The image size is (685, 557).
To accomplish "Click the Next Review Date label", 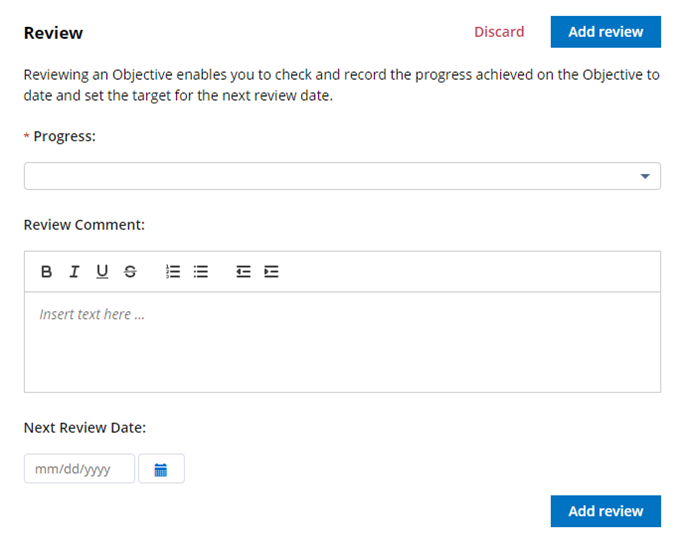I will [85, 428].
